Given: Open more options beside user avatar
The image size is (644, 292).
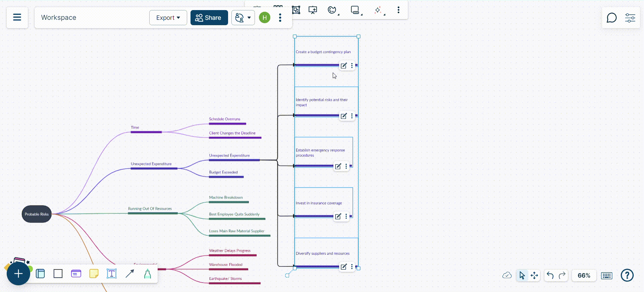Looking at the screenshot, I should pyautogui.click(x=280, y=18).
